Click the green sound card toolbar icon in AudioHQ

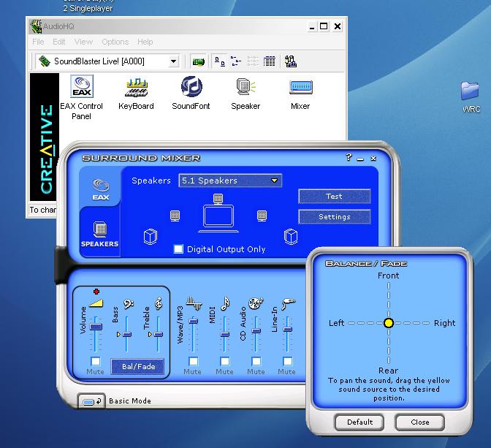pyautogui.click(x=198, y=61)
